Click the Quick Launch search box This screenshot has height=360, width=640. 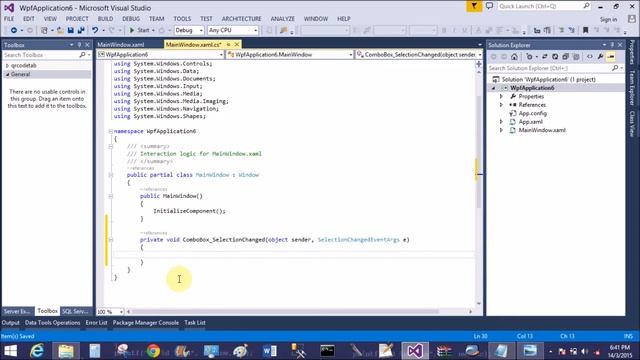[544, 6]
